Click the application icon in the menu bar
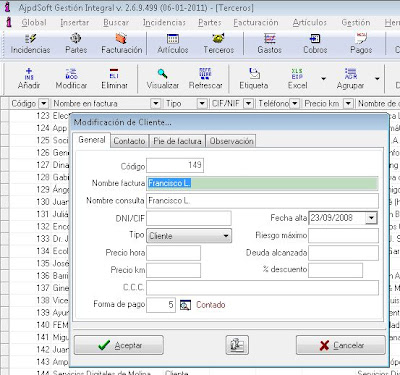 [x=9, y=22]
